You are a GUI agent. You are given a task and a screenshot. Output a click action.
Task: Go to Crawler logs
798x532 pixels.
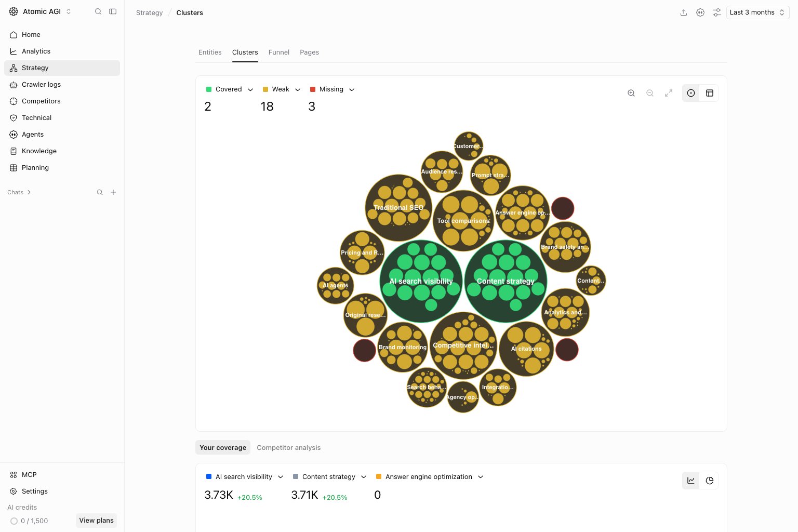click(x=62, y=84)
